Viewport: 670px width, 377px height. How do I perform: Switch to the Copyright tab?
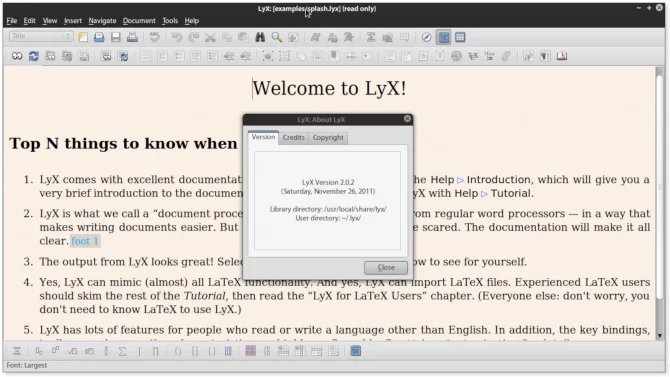tap(328, 138)
